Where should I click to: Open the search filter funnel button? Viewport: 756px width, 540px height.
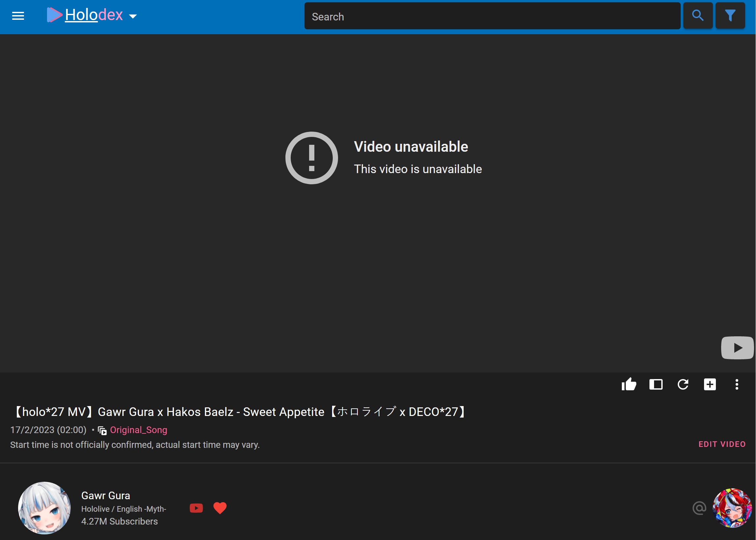coord(730,15)
